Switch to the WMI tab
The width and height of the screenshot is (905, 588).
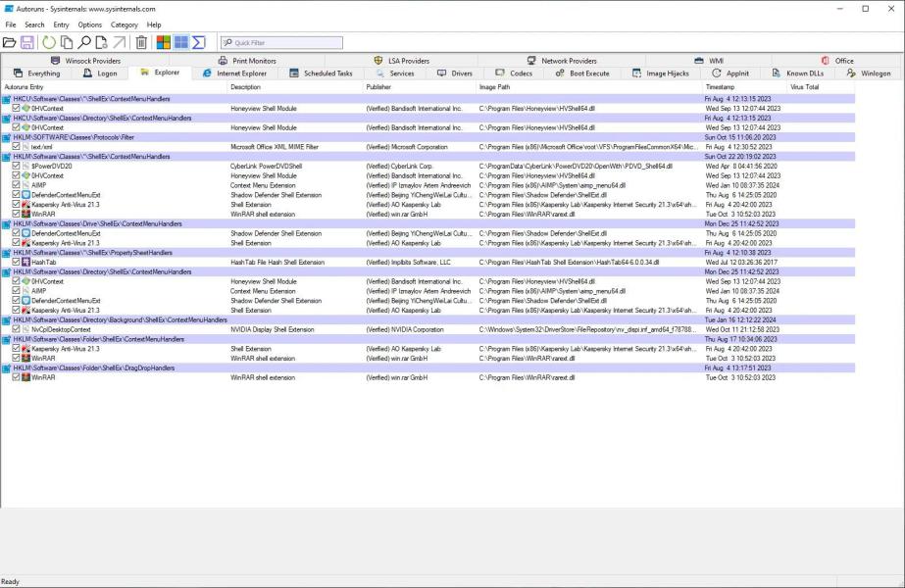709,61
